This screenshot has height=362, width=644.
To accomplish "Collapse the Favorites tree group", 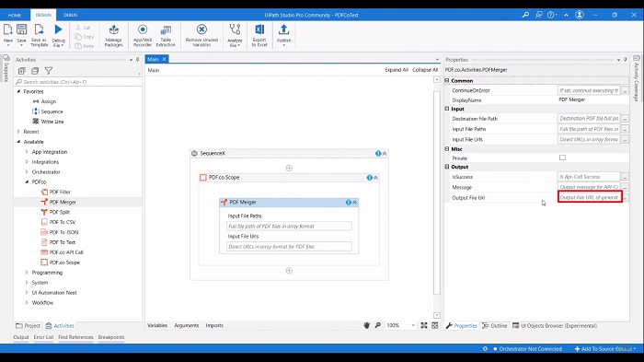I will click(x=18, y=91).
